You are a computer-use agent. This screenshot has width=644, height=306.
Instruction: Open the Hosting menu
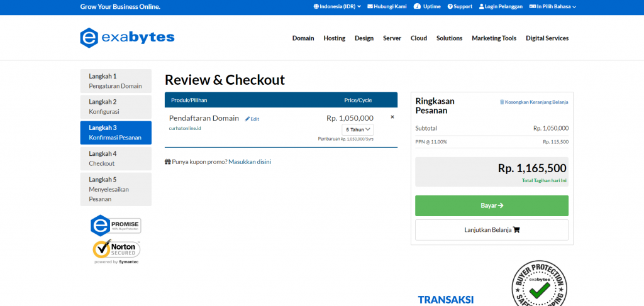point(334,38)
